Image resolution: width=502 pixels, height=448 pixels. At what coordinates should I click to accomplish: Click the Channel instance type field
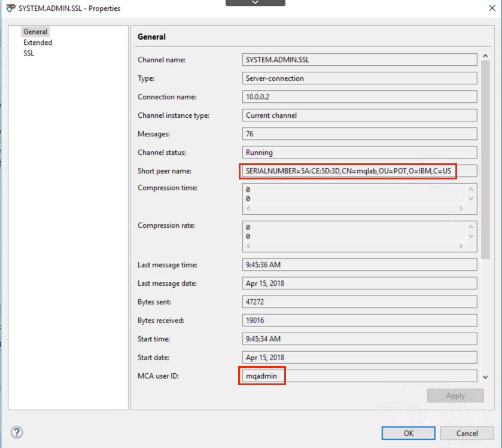[x=360, y=115]
